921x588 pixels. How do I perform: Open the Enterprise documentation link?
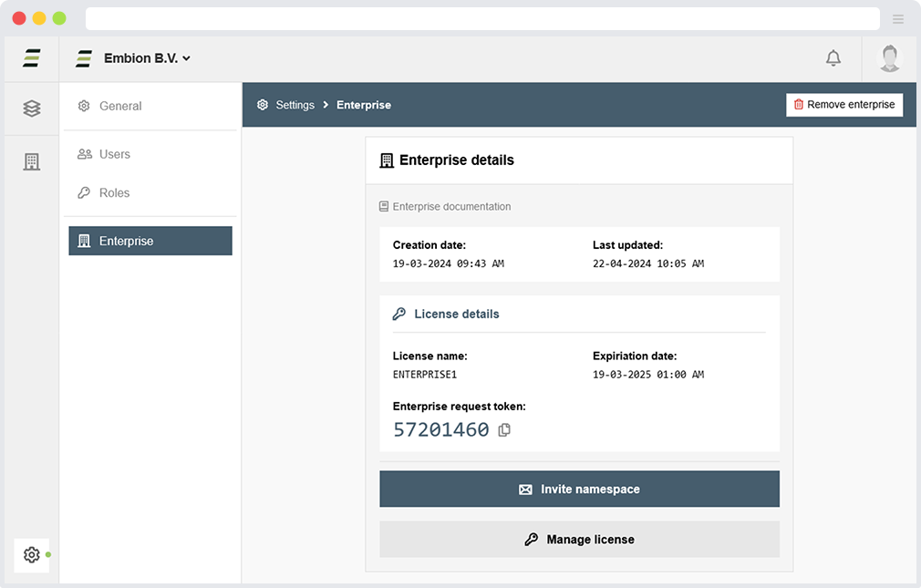[450, 207]
